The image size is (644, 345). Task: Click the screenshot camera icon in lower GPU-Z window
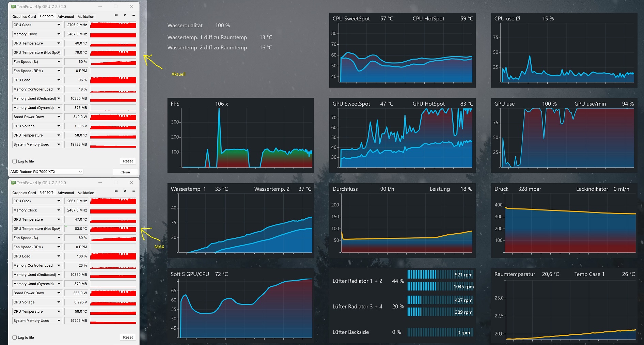coord(116,191)
